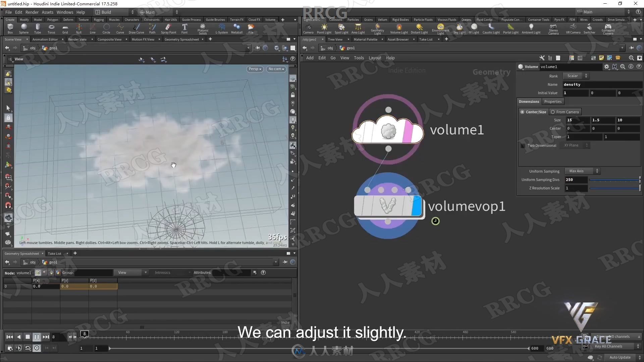The height and width of the screenshot is (362, 644).
Task: Toggle real-time playback clock button
Action: 37,348
